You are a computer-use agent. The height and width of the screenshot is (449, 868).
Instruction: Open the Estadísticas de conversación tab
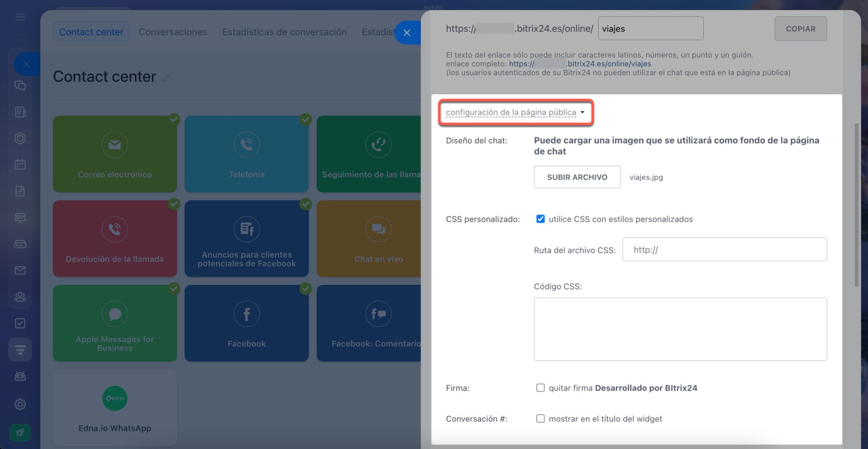pyautogui.click(x=284, y=32)
